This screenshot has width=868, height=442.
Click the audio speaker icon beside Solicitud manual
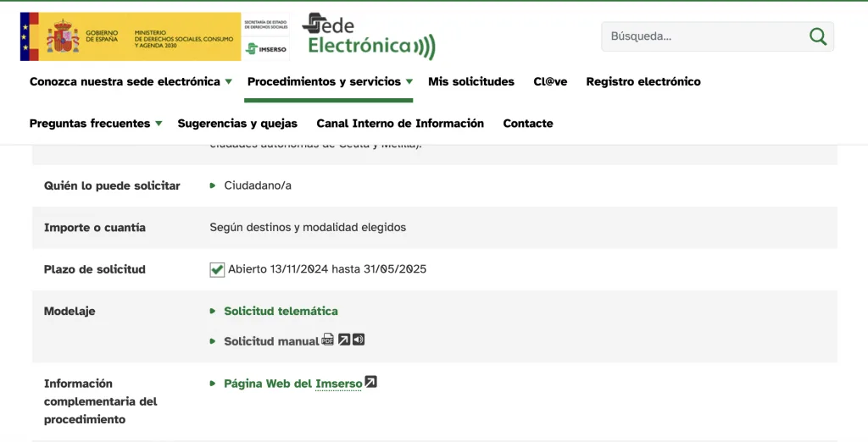[x=359, y=339]
